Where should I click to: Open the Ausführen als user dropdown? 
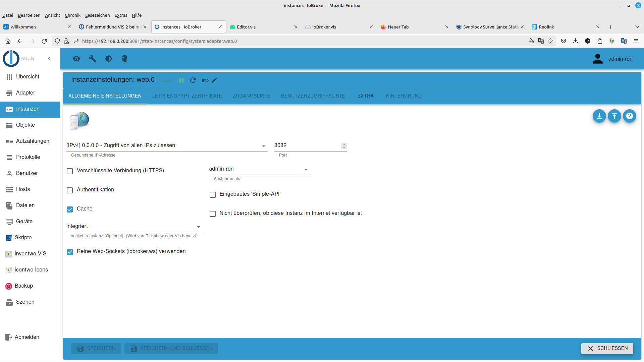259,169
